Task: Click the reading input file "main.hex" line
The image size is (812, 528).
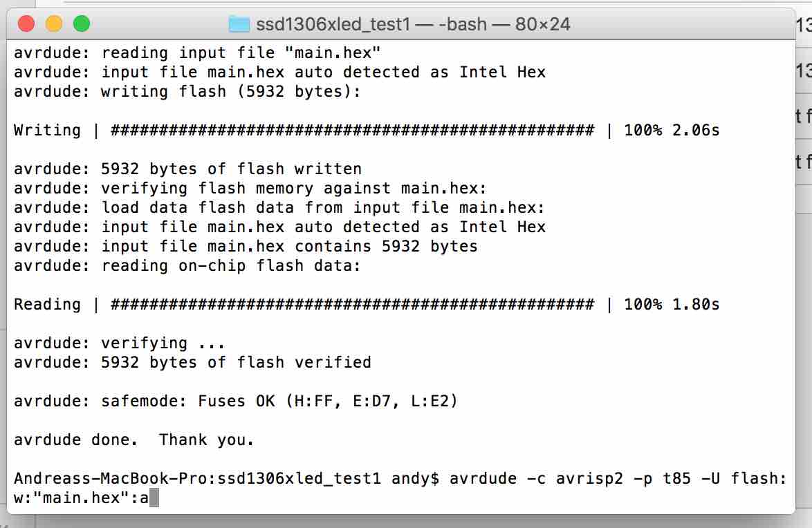Action: [197, 53]
